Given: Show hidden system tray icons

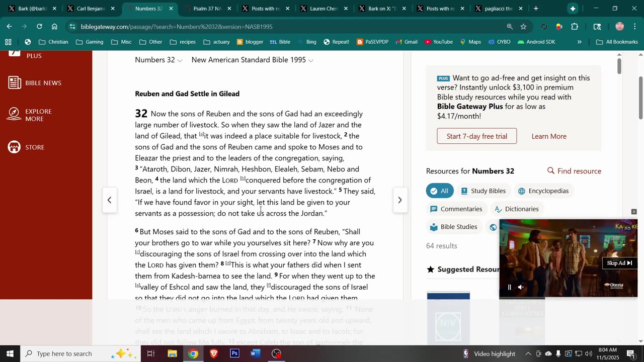Looking at the screenshot, I should pos(528,353).
